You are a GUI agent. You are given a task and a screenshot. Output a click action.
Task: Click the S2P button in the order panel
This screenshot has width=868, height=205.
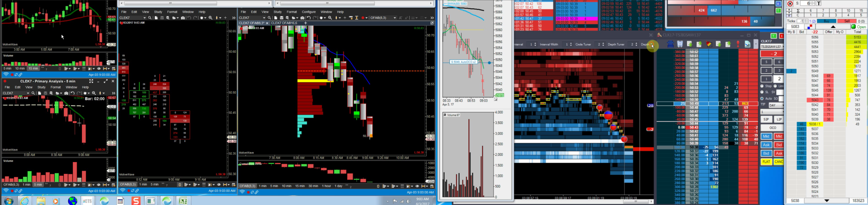(x=766, y=120)
